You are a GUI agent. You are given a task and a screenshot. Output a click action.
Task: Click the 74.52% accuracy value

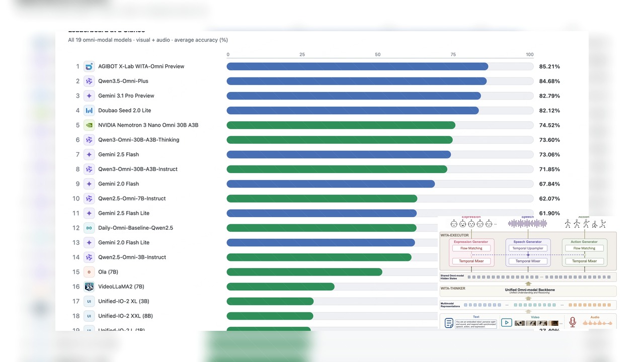549,125
